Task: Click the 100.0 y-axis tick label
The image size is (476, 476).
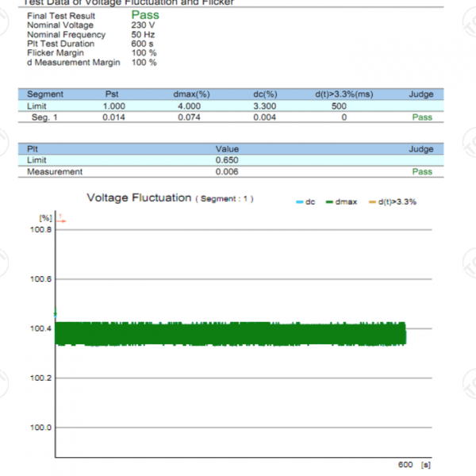Action: (41, 428)
